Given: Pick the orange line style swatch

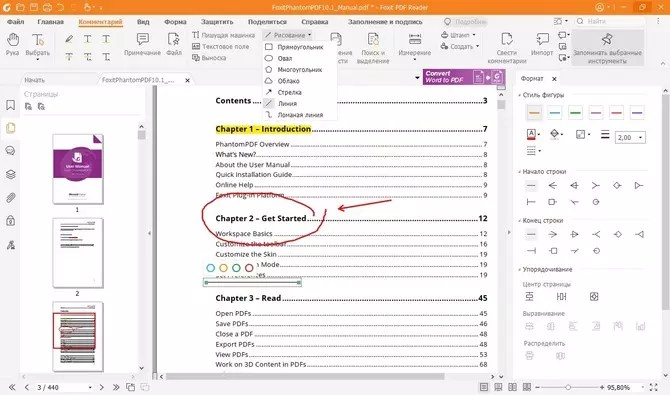Looking at the screenshot, I should (534, 113).
